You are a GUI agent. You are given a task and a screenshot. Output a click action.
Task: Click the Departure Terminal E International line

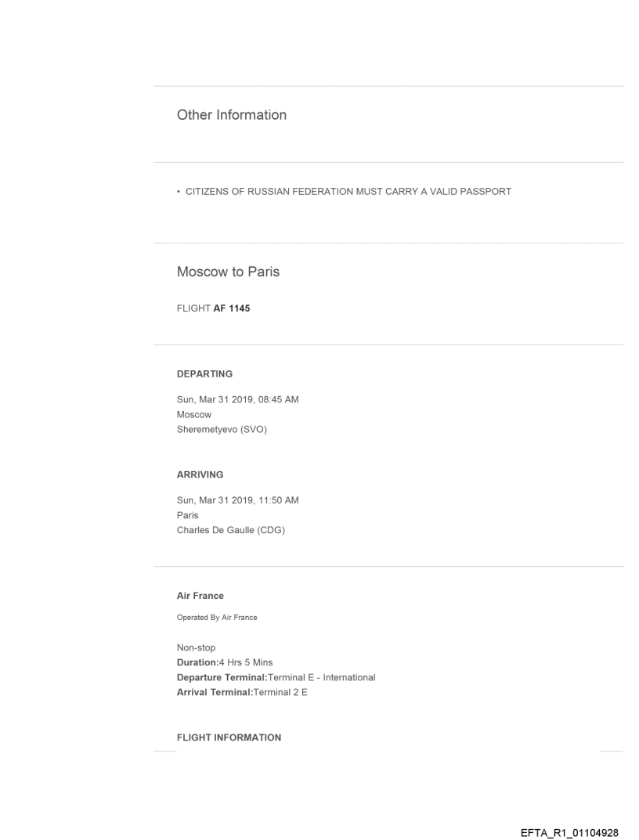pyautogui.click(x=276, y=677)
